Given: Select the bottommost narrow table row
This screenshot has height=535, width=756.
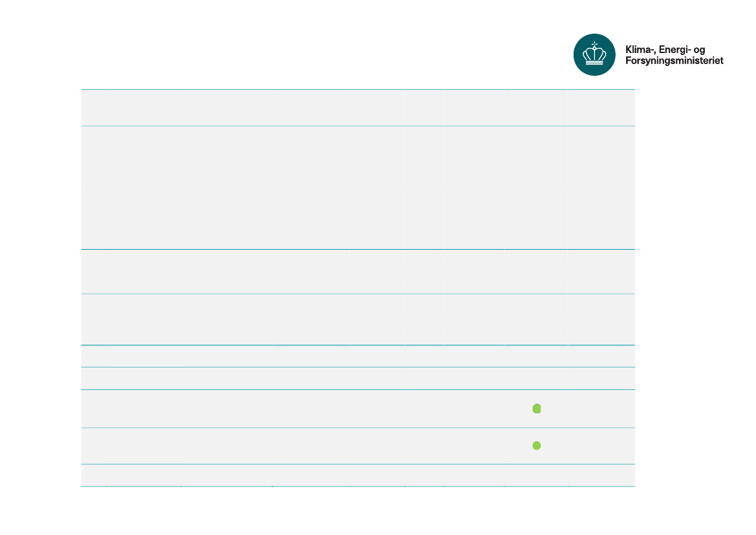Looking at the screenshot, I should pos(358,475).
